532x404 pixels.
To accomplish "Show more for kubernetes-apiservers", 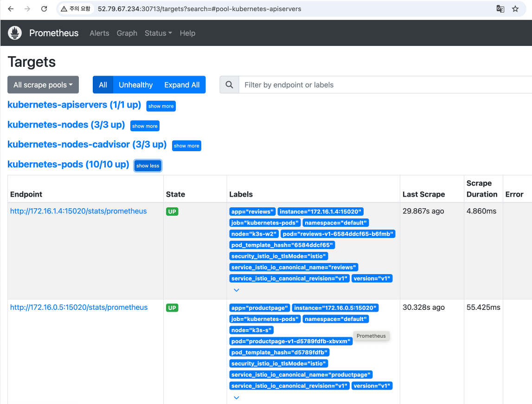I will coord(161,106).
